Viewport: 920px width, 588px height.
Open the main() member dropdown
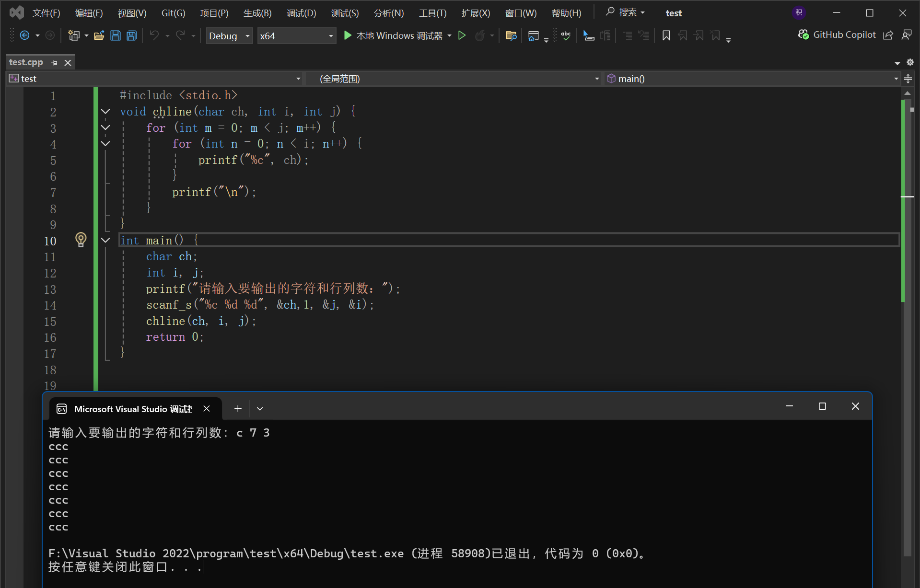tap(752, 79)
